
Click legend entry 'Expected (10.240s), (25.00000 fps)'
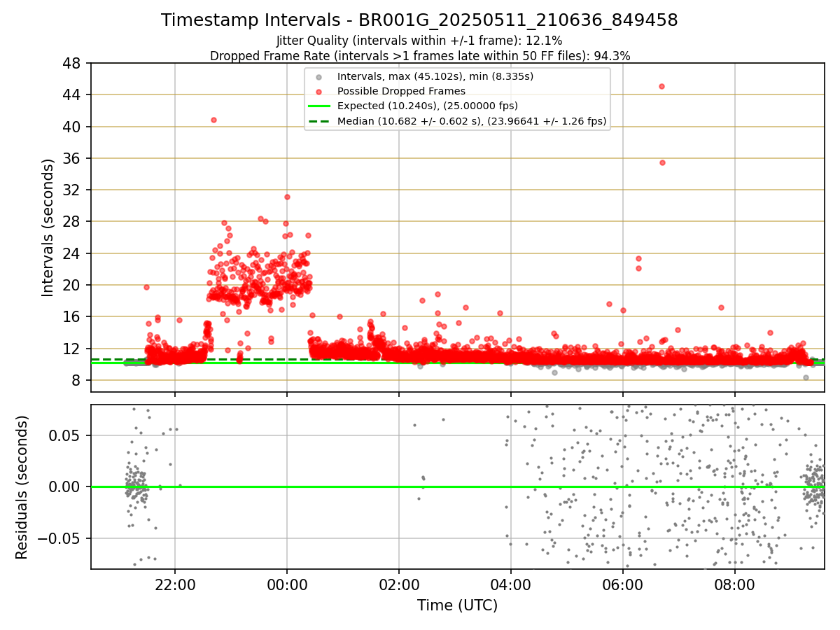pyautogui.click(x=428, y=106)
